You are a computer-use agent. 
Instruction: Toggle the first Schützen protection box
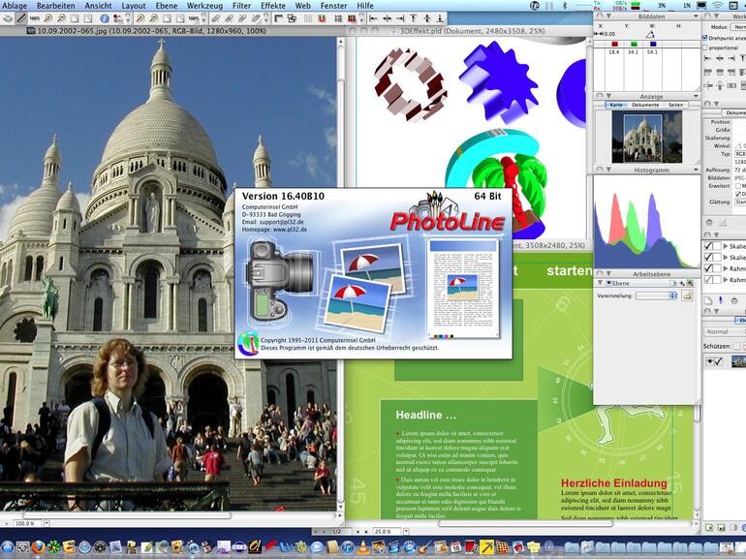pyautogui.click(x=736, y=346)
